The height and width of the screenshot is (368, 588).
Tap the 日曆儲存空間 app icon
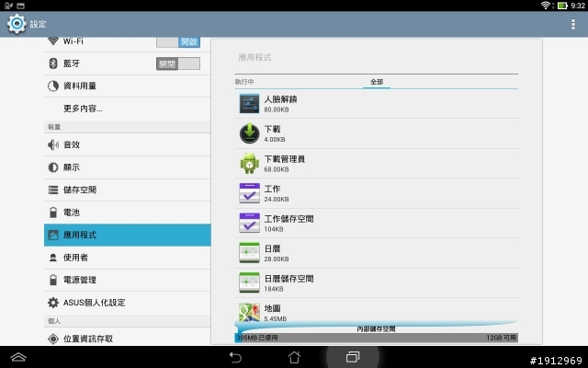[249, 282]
